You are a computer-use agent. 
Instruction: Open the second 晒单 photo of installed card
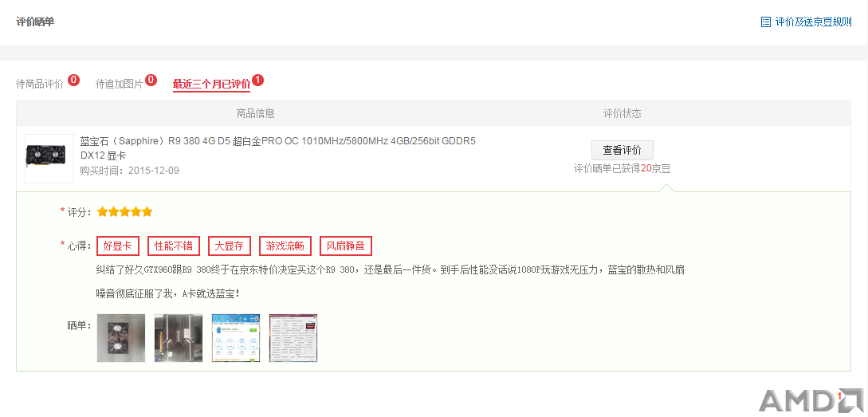(179, 338)
